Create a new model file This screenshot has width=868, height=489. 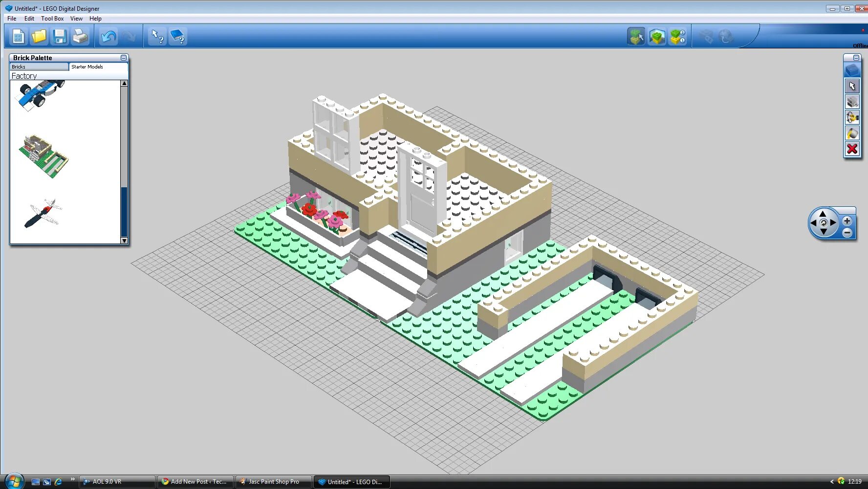[19, 37]
